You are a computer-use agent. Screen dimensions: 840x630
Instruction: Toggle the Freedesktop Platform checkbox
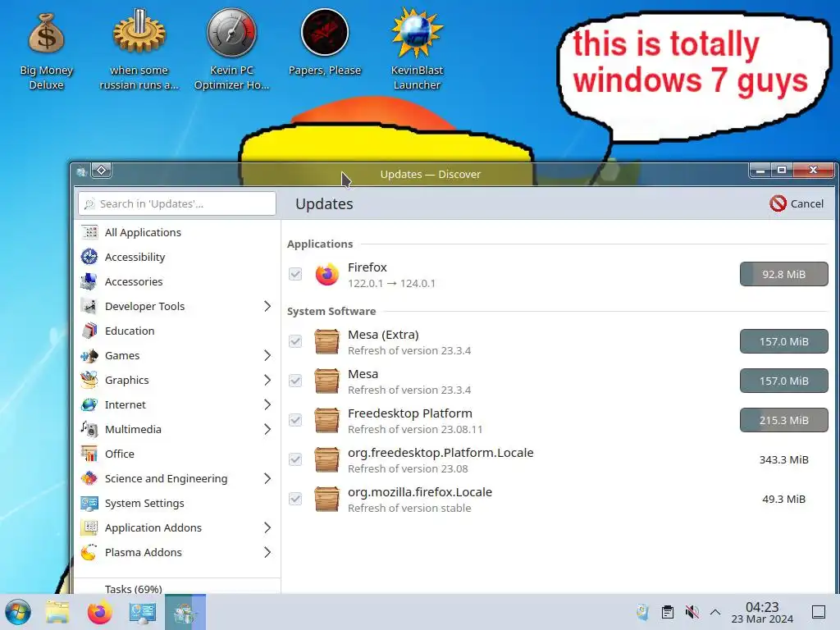pyautogui.click(x=295, y=421)
